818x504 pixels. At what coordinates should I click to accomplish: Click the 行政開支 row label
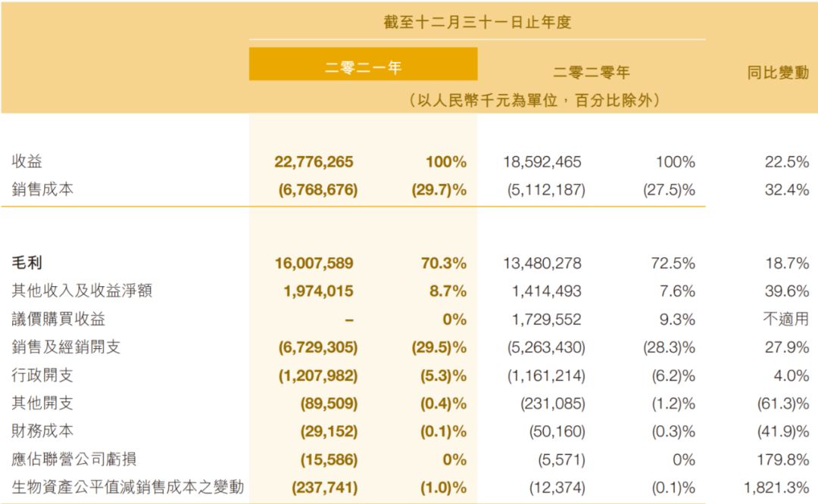42,375
